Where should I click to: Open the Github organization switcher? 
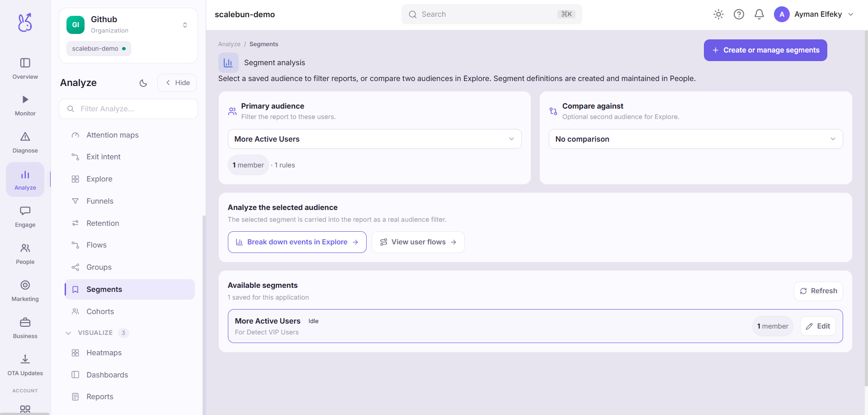185,25
